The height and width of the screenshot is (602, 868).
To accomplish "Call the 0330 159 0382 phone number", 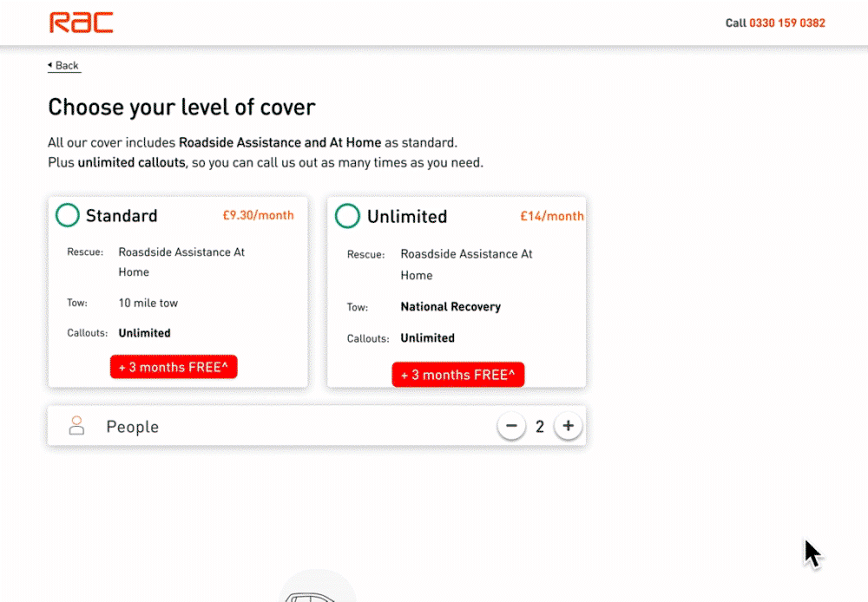I will click(x=786, y=23).
